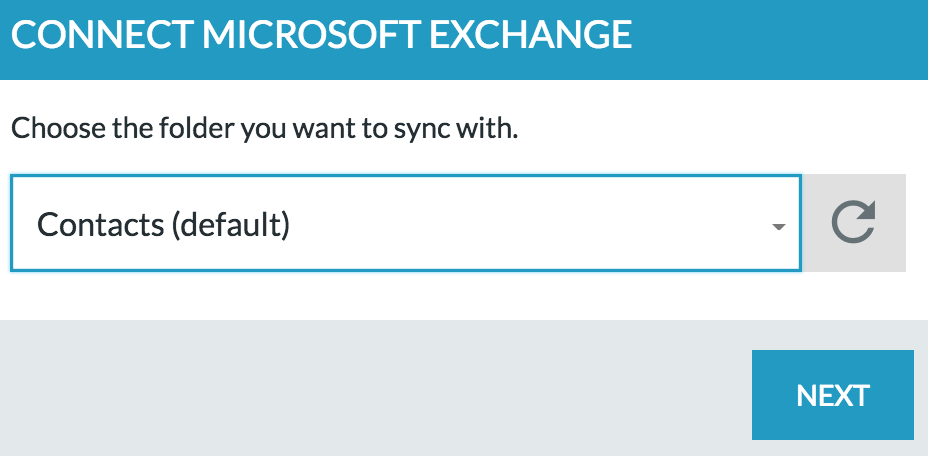Show folder options via the caret arrow

click(779, 227)
